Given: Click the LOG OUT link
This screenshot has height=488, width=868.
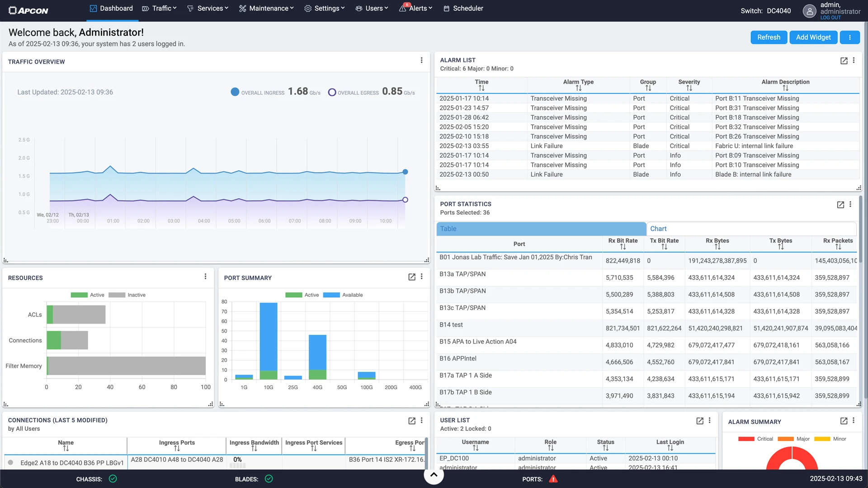Looking at the screenshot, I should [x=830, y=18].
